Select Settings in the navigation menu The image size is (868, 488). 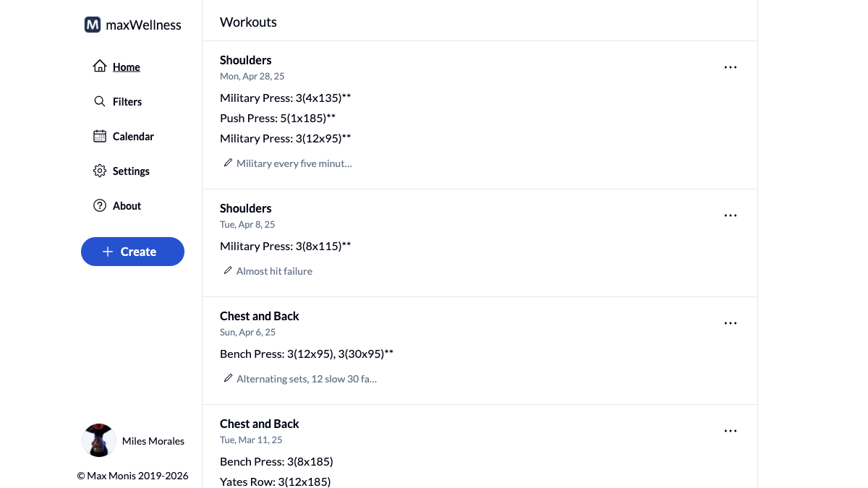tap(131, 171)
